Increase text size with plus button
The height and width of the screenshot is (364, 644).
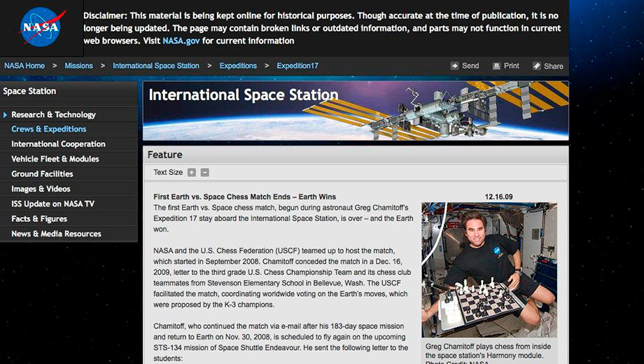pos(191,173)
